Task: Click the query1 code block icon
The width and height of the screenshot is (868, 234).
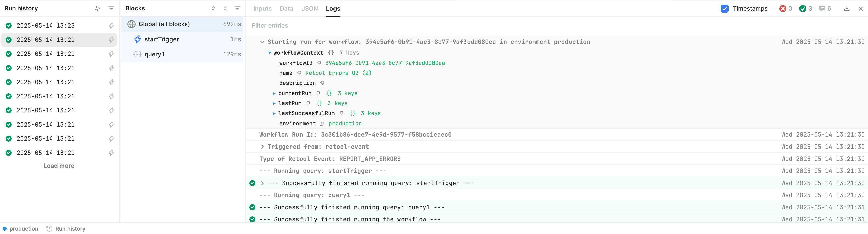Action: pyautogui.click(x=137, y=54)
